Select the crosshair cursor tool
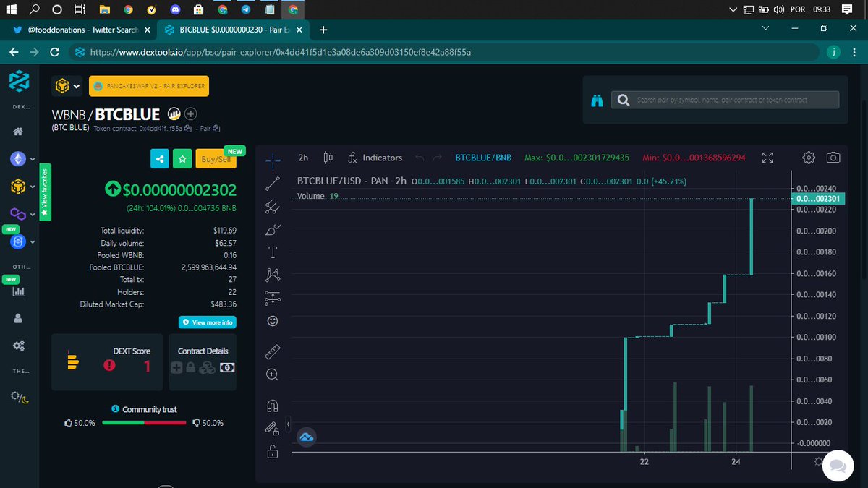 coord(273,160)
